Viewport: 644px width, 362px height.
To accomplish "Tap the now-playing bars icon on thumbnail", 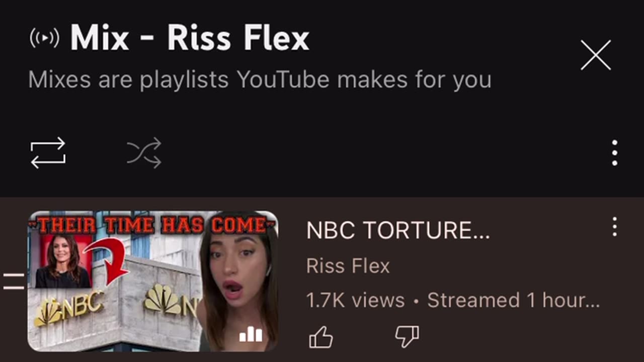I will click(251, 334).
